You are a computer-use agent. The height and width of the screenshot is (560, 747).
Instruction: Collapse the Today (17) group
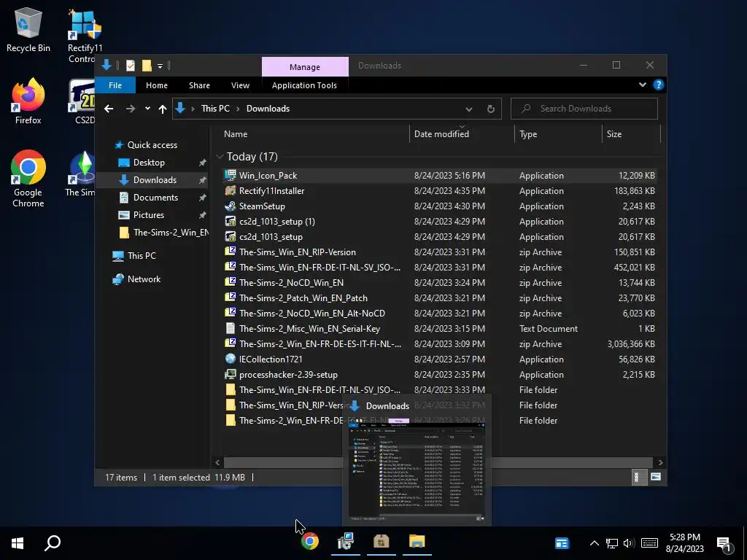(x=220, y=157)
